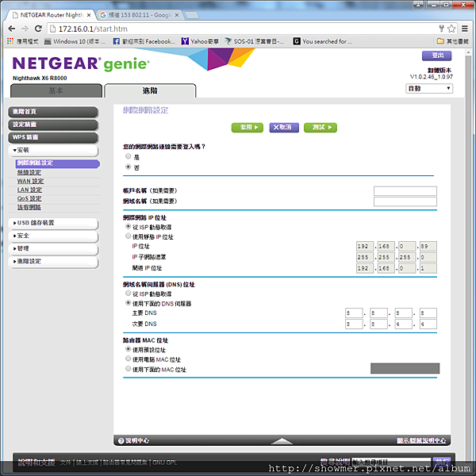Open the WPS wizard menu item

[53, 137]
